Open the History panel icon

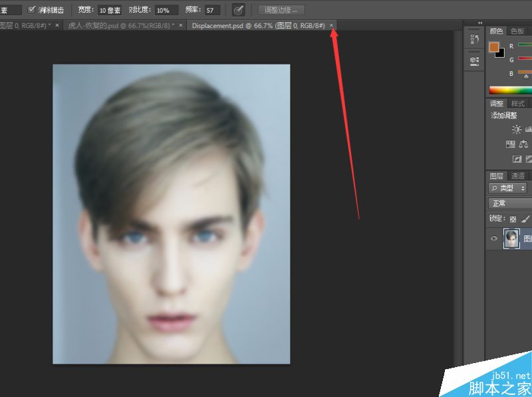click(x=474, y=39)
